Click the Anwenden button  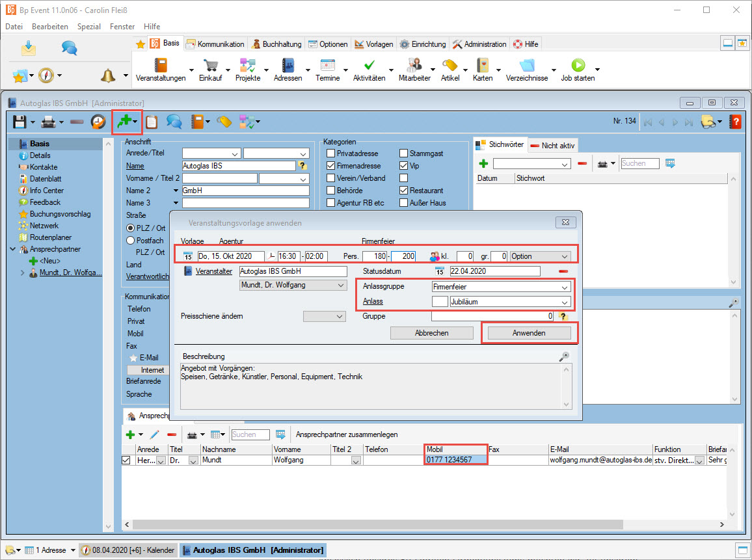click(x=529, y=333)
